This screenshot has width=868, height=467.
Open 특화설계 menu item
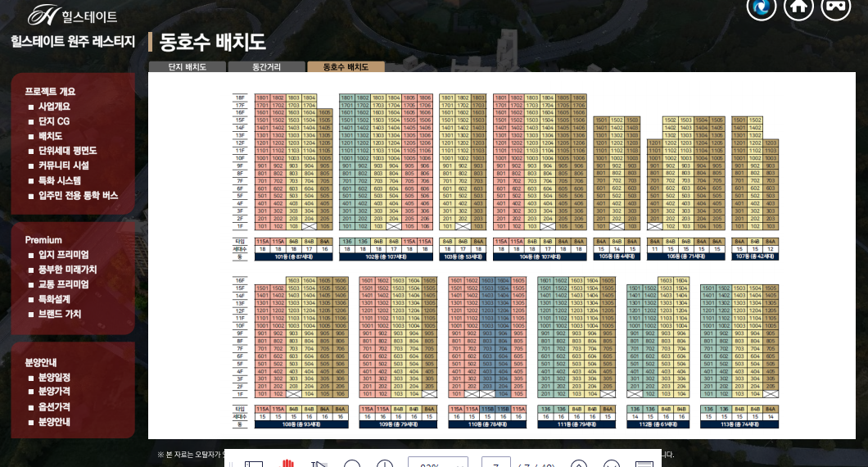pos(54,299)
